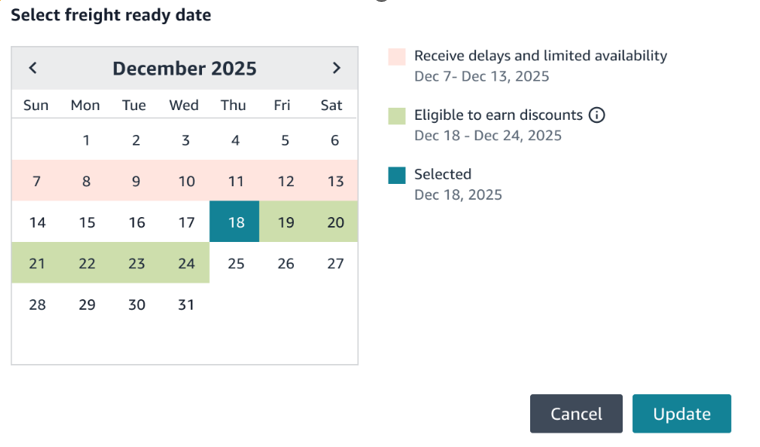Select December 18 in calendar
This screenshot has height=447, width=760.
coord(235,222)
